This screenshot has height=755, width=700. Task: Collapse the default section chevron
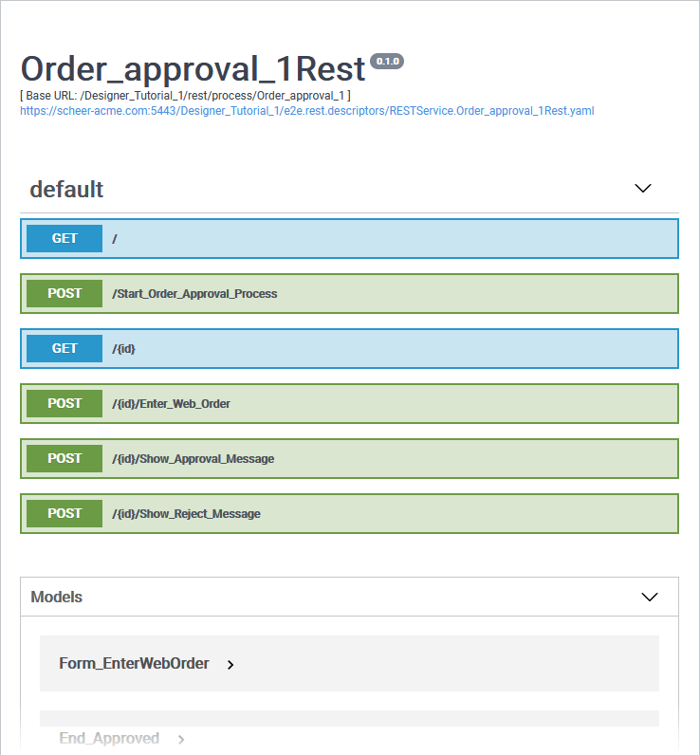pyautogui.click(x=643, y=188)
